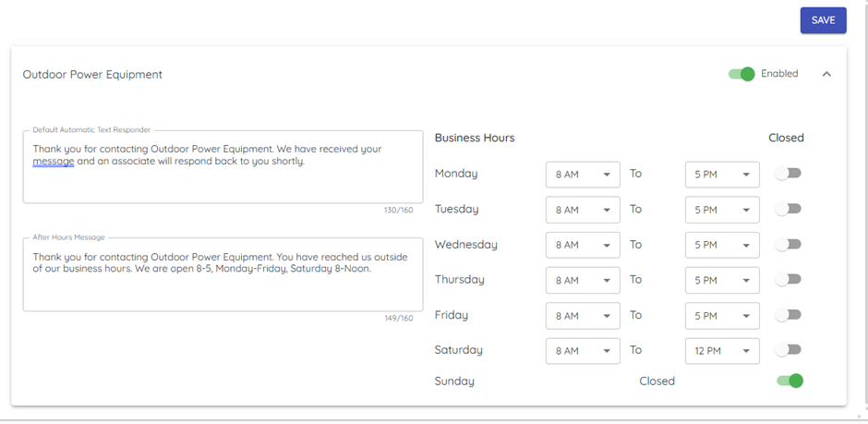Screen dimensions: 868x424
Task: Collapse the Outdoor Power Equipment panel
Action: (x=826, y=74)
